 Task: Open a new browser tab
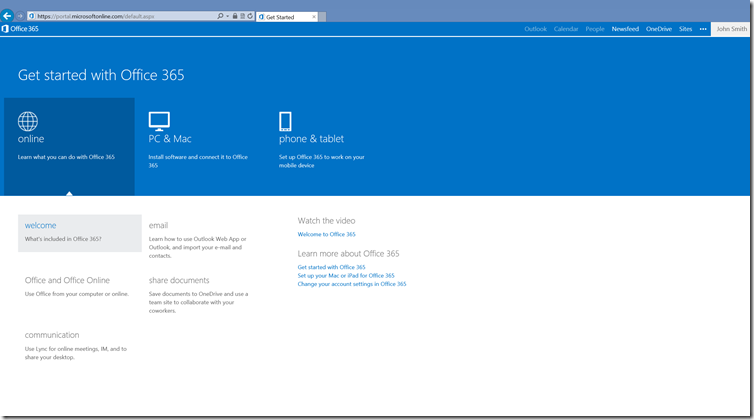(x=323, y=17)
